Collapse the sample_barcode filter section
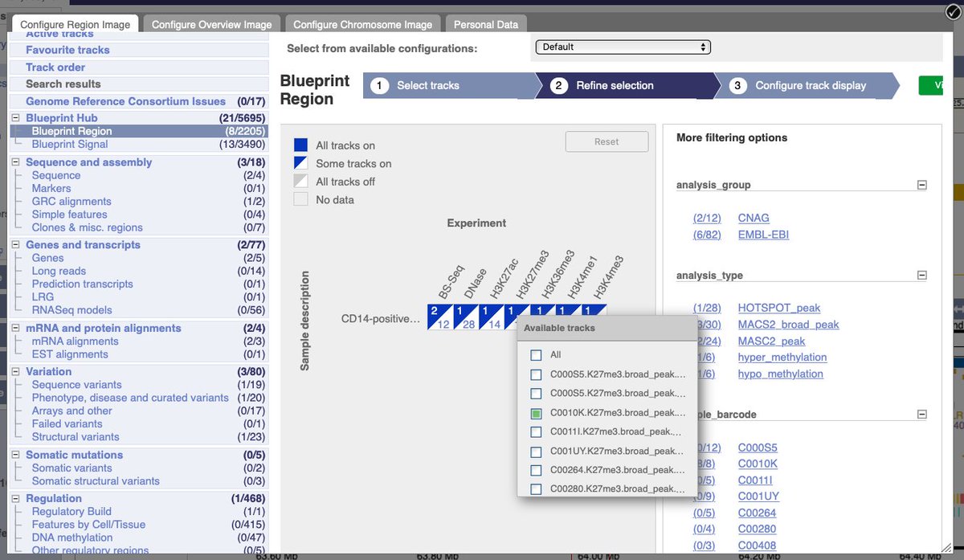 [x=921, y=415]
